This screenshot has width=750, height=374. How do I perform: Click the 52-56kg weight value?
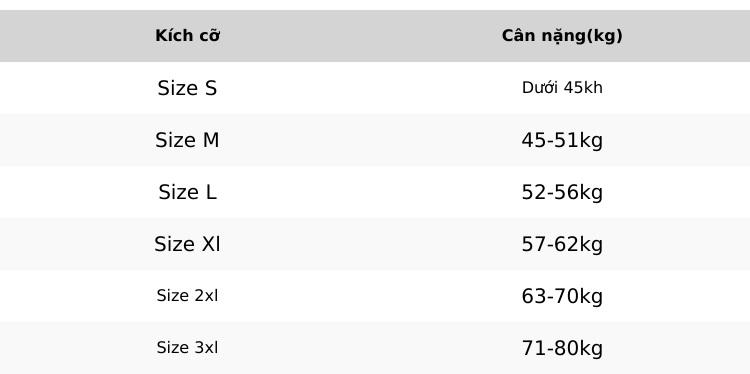pyautogui.click(x=562, y=193)
